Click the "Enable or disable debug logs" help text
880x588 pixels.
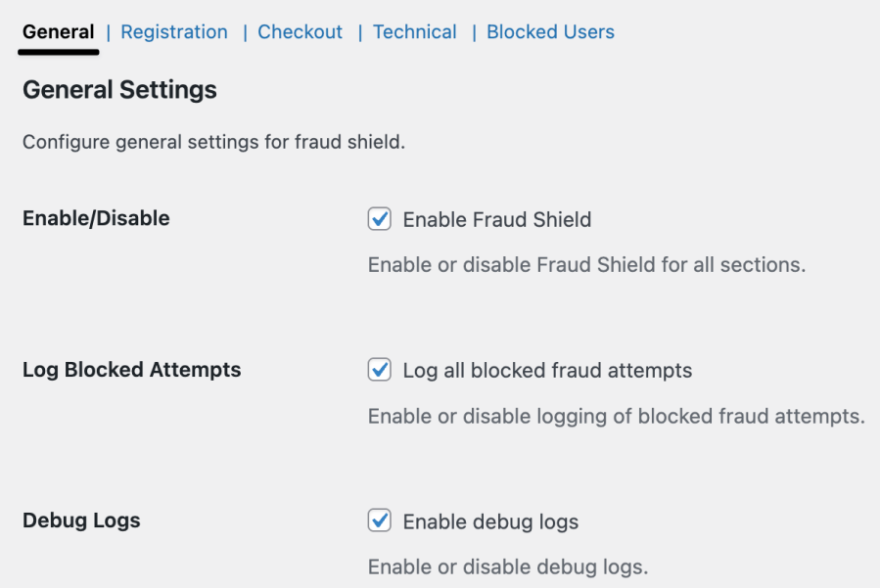tap(507, 567)
